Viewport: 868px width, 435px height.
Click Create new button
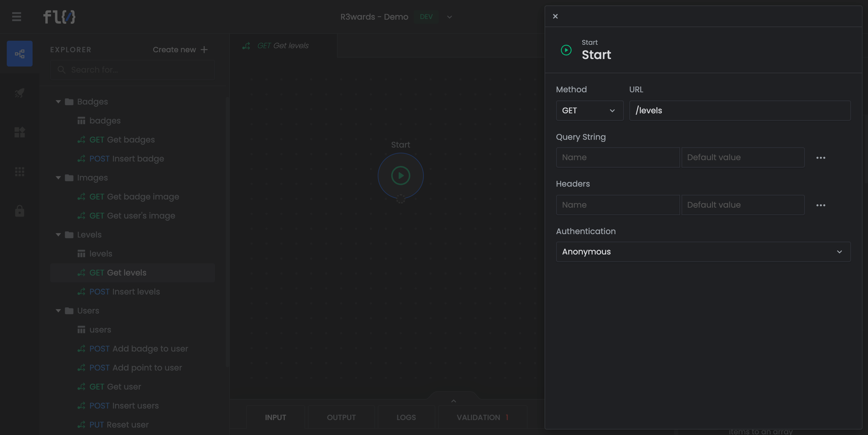pos(180,50)
